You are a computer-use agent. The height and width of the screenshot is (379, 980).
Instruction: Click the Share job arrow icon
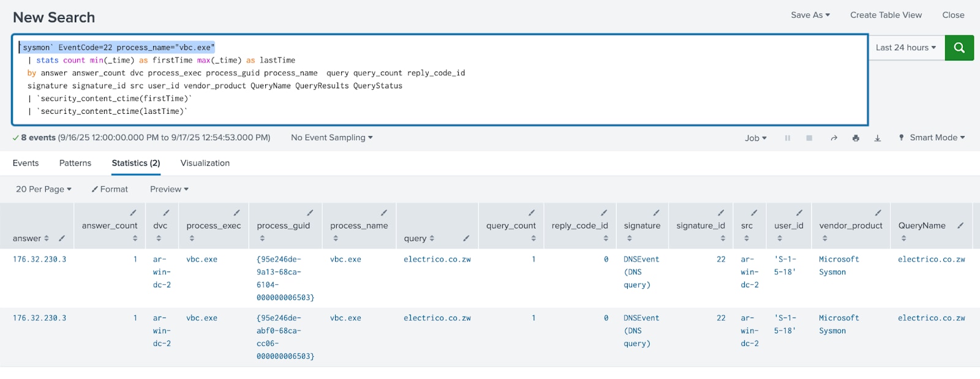(834, 138)
